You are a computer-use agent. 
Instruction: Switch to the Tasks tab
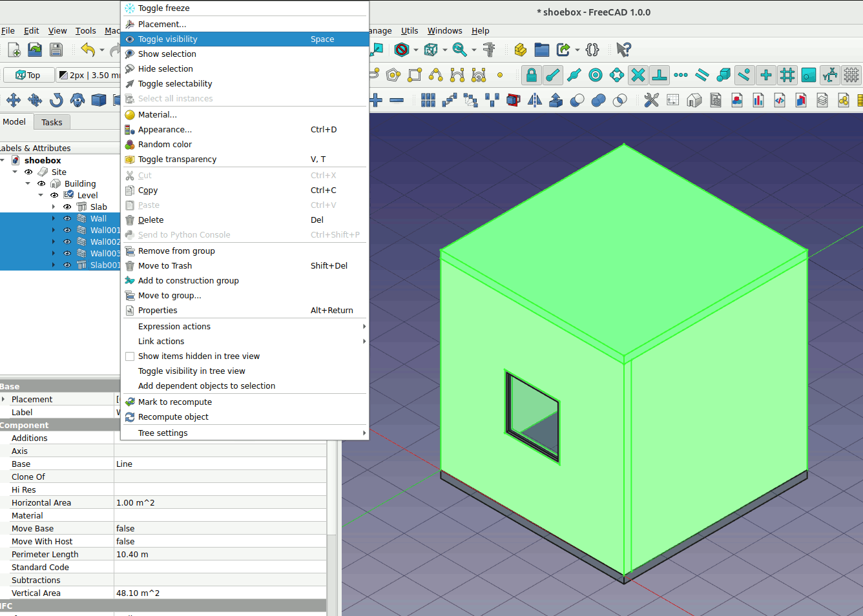point(52,122)
